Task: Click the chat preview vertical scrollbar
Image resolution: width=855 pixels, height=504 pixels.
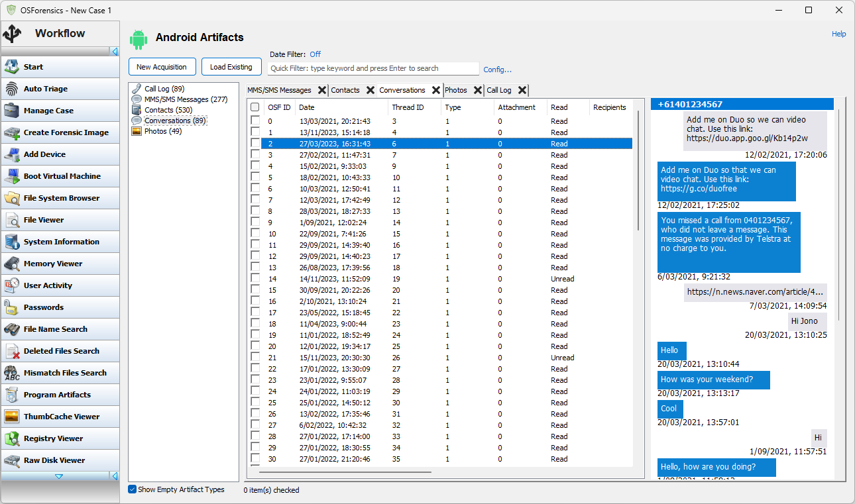Action: [x=838, y=215]
